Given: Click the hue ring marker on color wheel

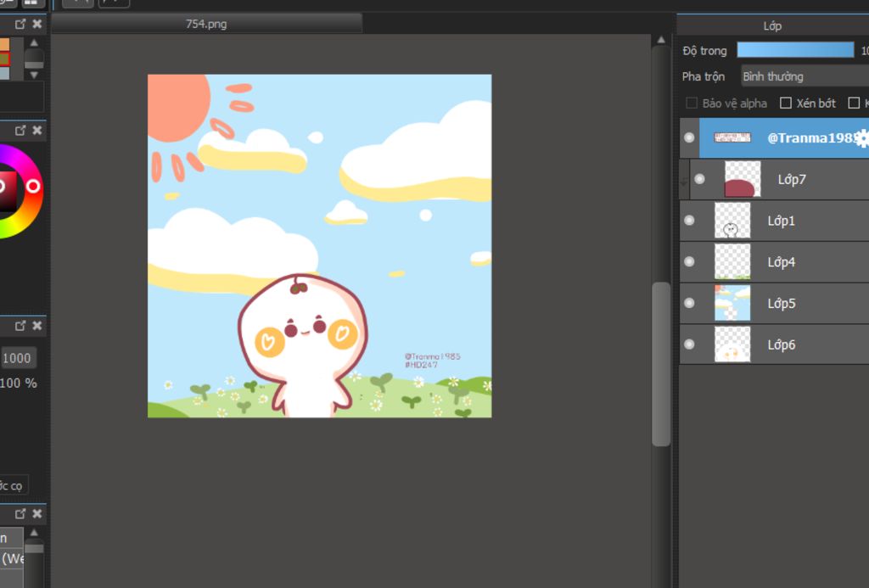Looking at the screenshot, I should (33, 186).
